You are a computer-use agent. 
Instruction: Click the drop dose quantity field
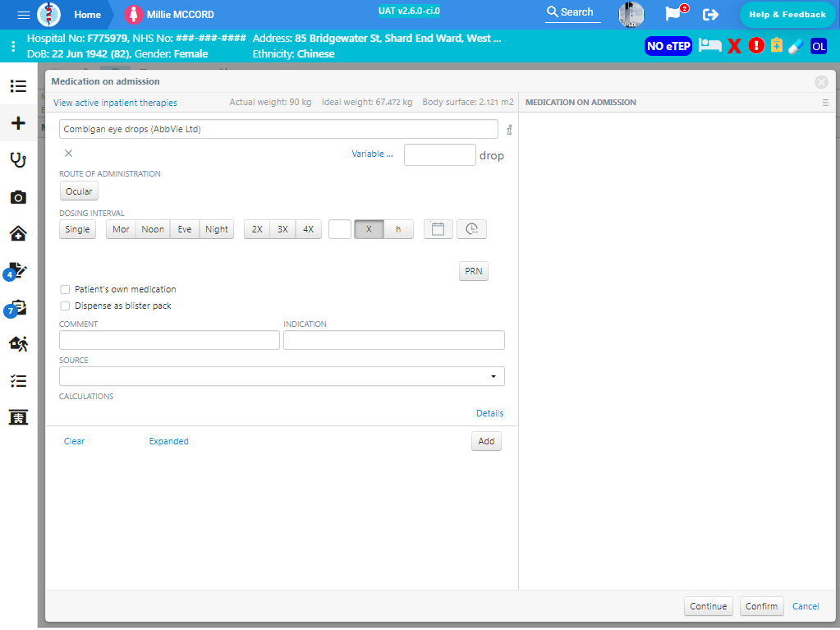point(440,154)
